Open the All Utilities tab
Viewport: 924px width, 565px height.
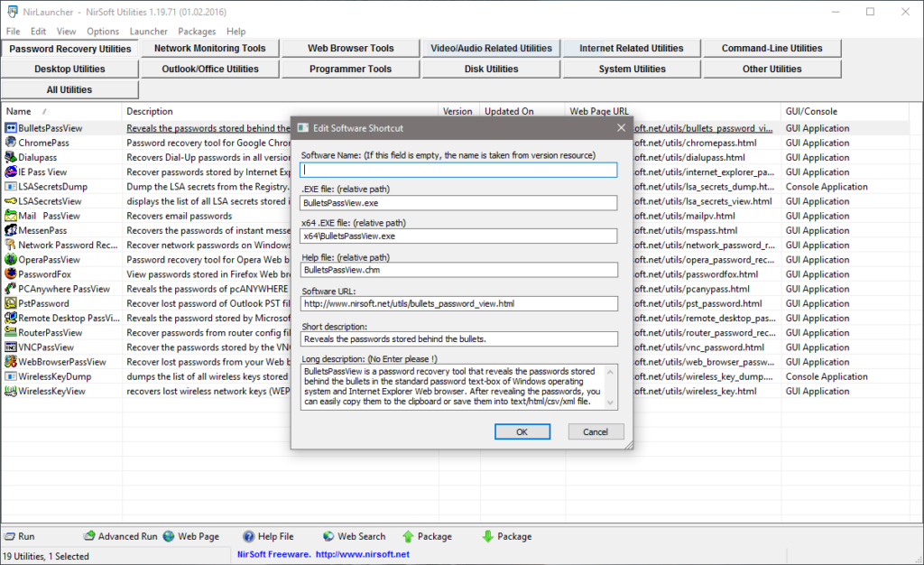click(68, 88)
